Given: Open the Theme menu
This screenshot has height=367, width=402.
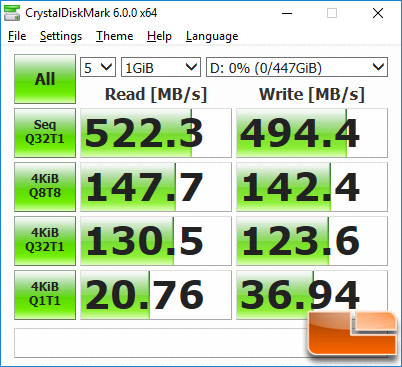Looking at the screenshot, I should click(114, 36).
